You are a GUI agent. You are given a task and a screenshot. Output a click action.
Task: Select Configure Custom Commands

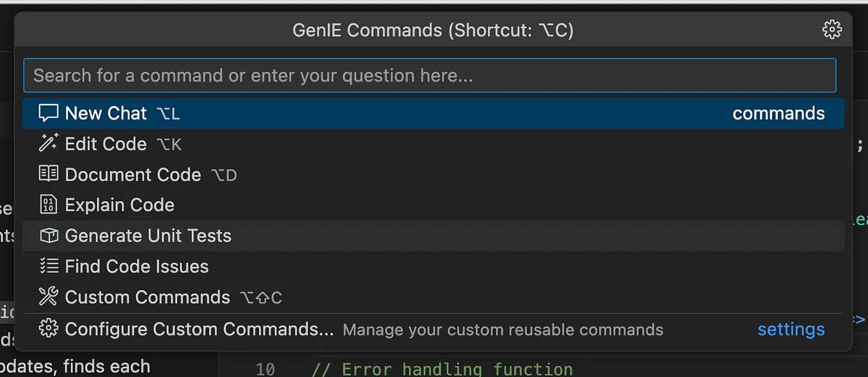(x=200, y=328)
